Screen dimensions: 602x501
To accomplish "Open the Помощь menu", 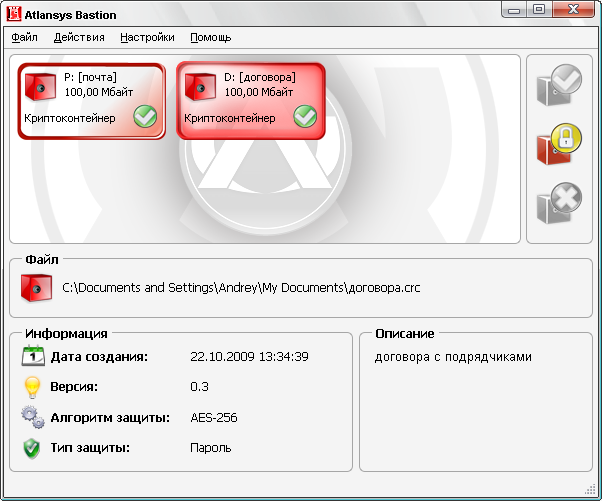I will click(211, 38).
